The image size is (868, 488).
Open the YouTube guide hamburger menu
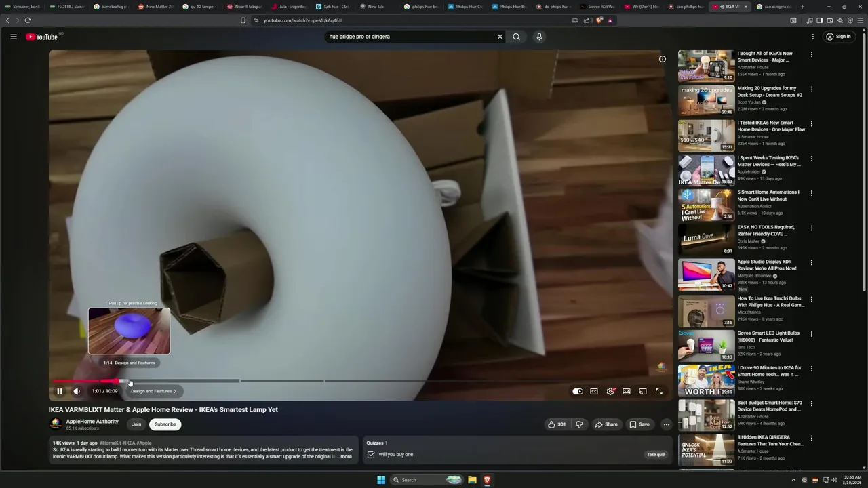tap(14, 37)
